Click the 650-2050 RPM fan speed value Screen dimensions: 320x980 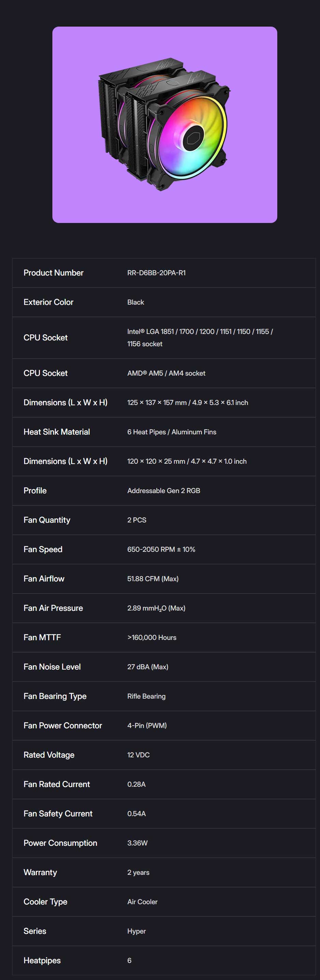pyautogui.click(x=161, y=549)
